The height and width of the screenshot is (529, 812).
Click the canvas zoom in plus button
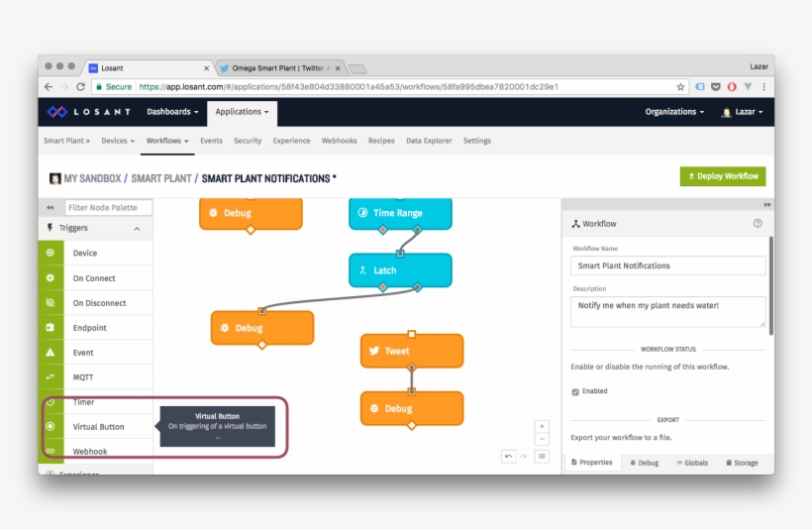(542, 426)
